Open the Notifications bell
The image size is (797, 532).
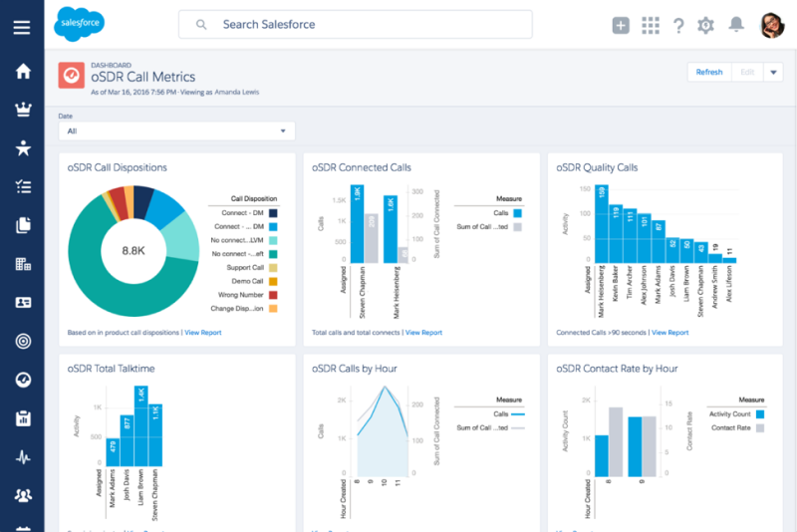pyautogui.click(x=736, y=24)
